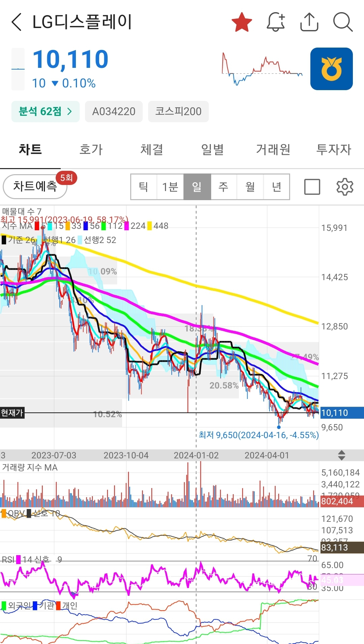The image size is (364, 644).
Task: Select the 월 monthly period
Action: (250, 187)
